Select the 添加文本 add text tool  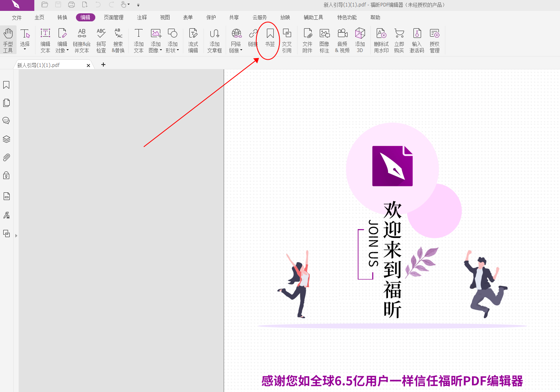[138, 40]
